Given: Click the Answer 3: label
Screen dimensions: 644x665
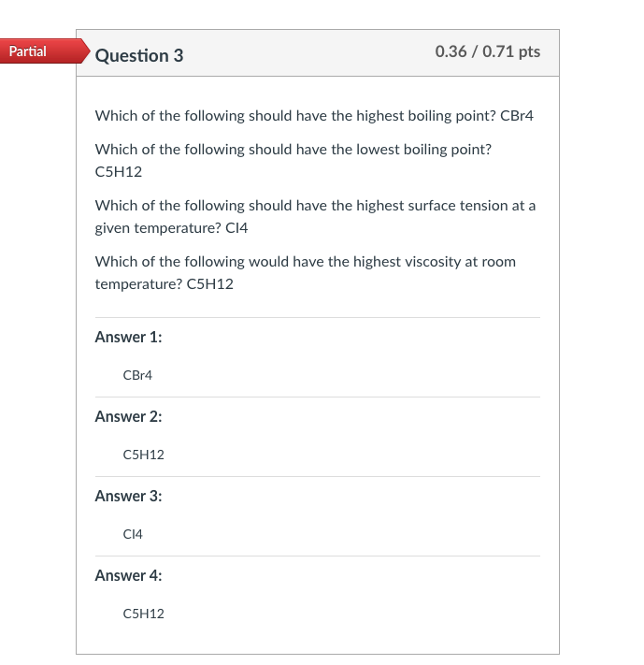Looking at the screenshot, I should pyautogui.click(x=128, y=496).
